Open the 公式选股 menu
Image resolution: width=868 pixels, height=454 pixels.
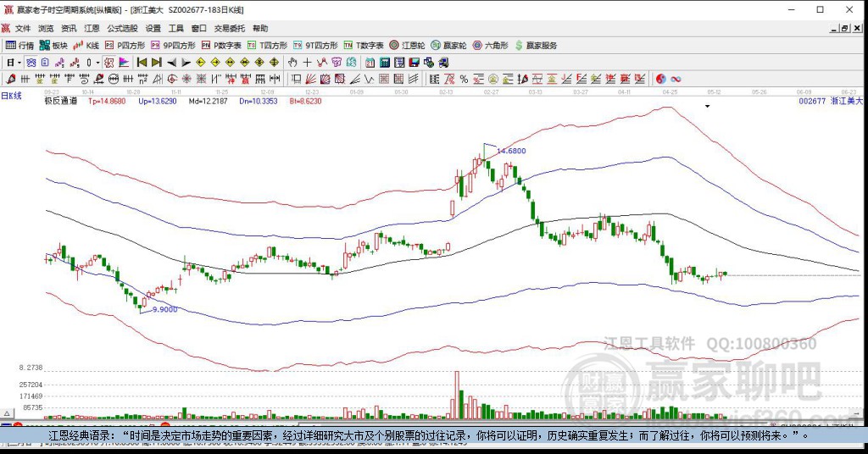coord(122,28)
